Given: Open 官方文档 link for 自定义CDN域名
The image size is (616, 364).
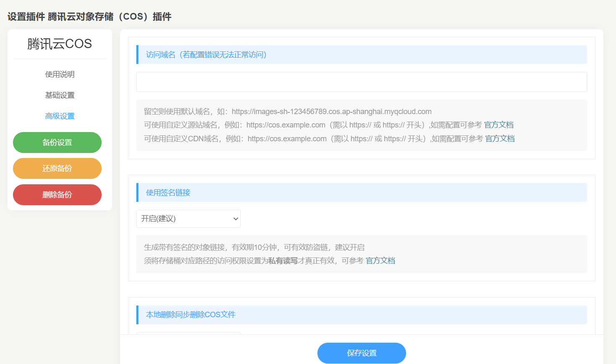Looking at the screenshot, I should click(500, 139).
